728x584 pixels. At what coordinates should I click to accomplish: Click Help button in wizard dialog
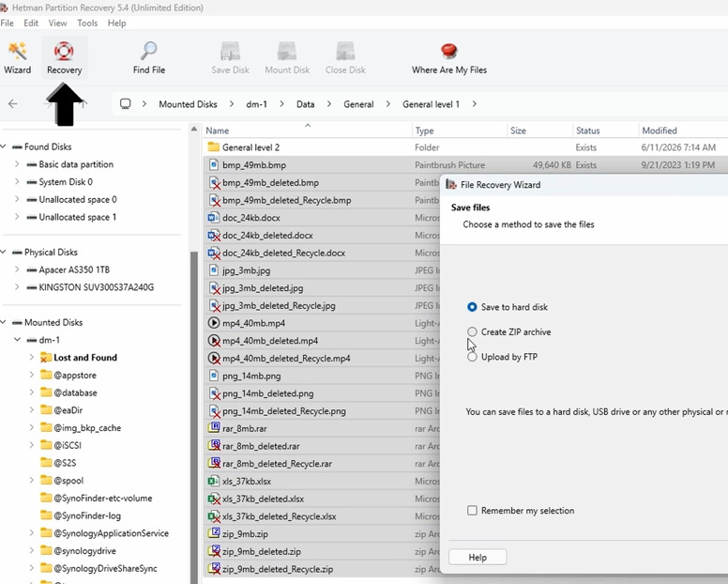click(x=478, y=557)
